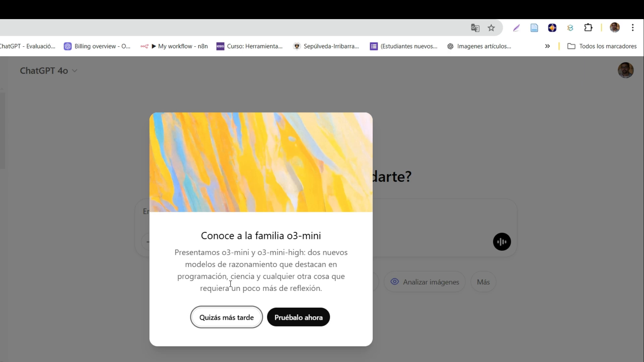Open the ChatGPT - Evaluació... bookmark
The image size is (644, 362).
pyautogui.click(x=28, y=46)
